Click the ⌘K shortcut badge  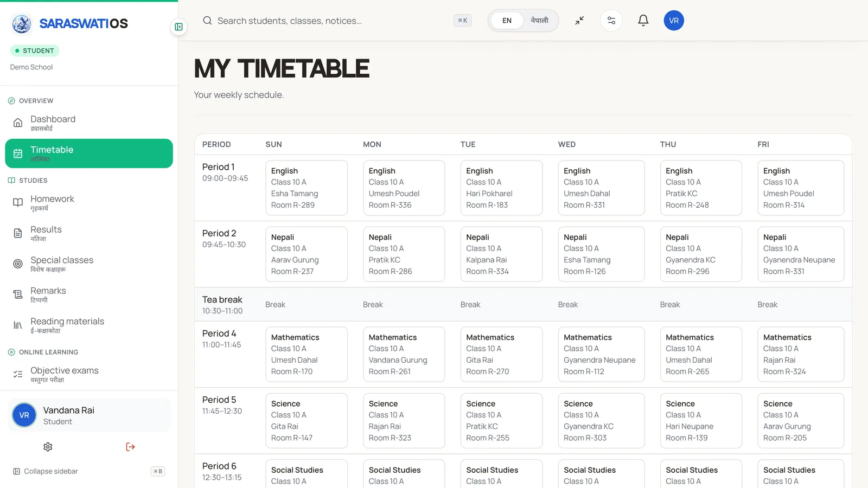463,21
